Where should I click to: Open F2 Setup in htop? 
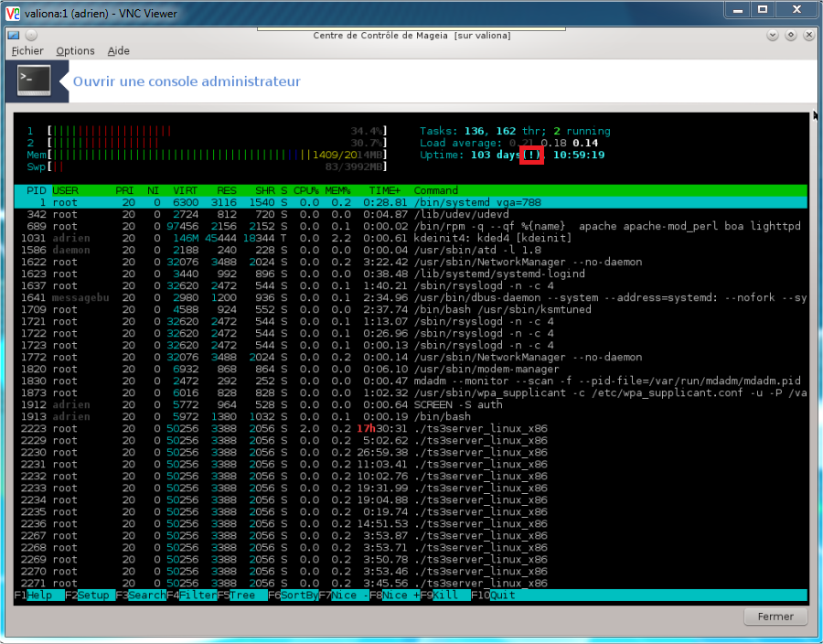point(90,596)
